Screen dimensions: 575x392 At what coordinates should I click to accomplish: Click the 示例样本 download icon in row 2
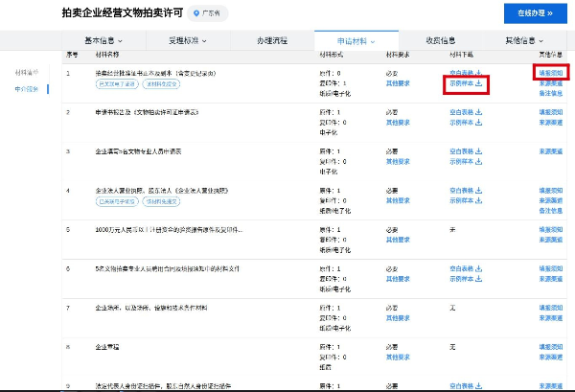478,123
